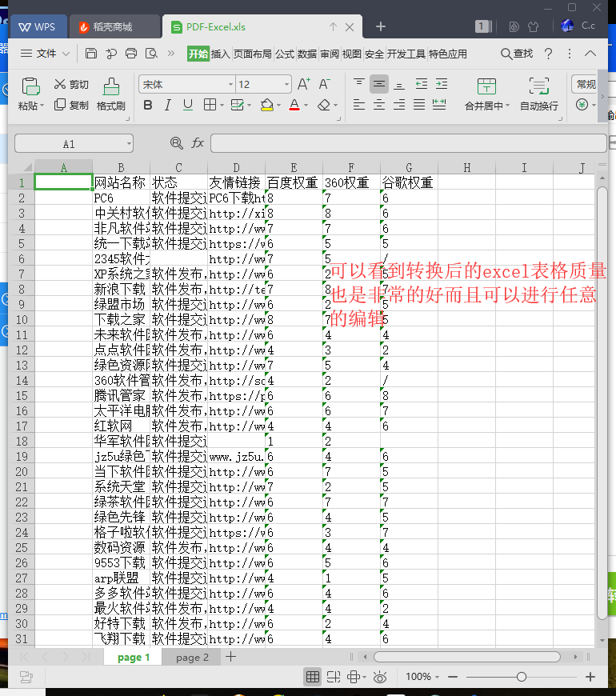This screenshot has height=696, width=616.
Task: Click the Borders grid icon
Action: (210, 105)
